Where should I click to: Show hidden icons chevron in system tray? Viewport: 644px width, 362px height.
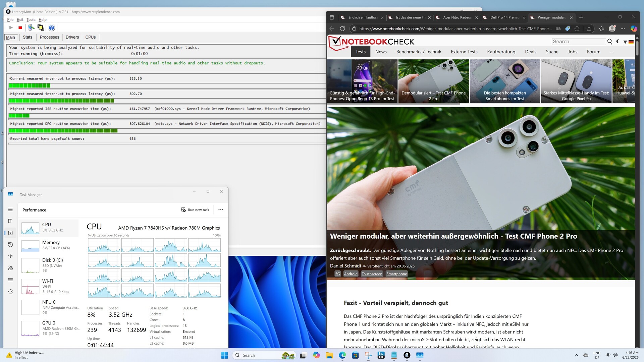[x=576, y=355]
